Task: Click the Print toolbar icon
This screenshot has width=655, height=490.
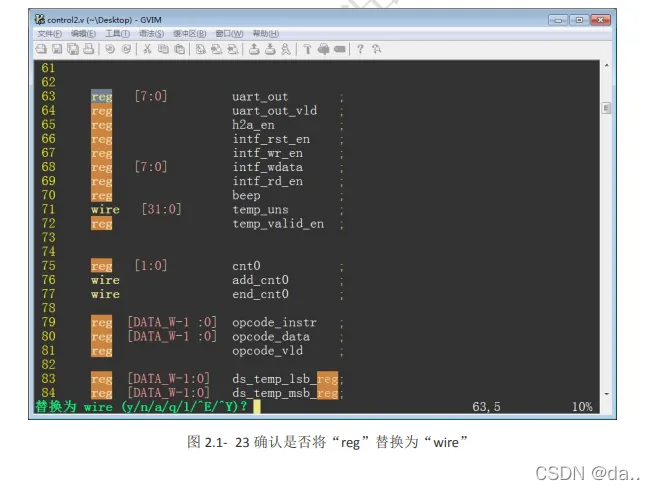Action: pyautogui.click(x=89, y=49)
